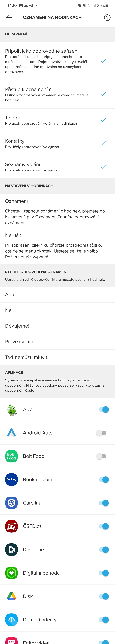This screenshot has width=115, height=644.
Task: Edit the quick reply "Právě cvičím."
Action: [57, 342]
